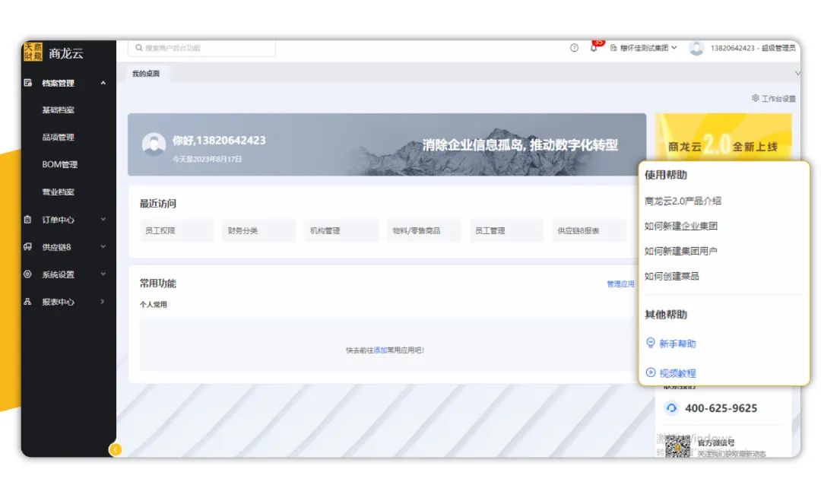Open the 物料/零售商品 recent item
Viewport: 821px width, 504px height.
click(x=423, y=230)
